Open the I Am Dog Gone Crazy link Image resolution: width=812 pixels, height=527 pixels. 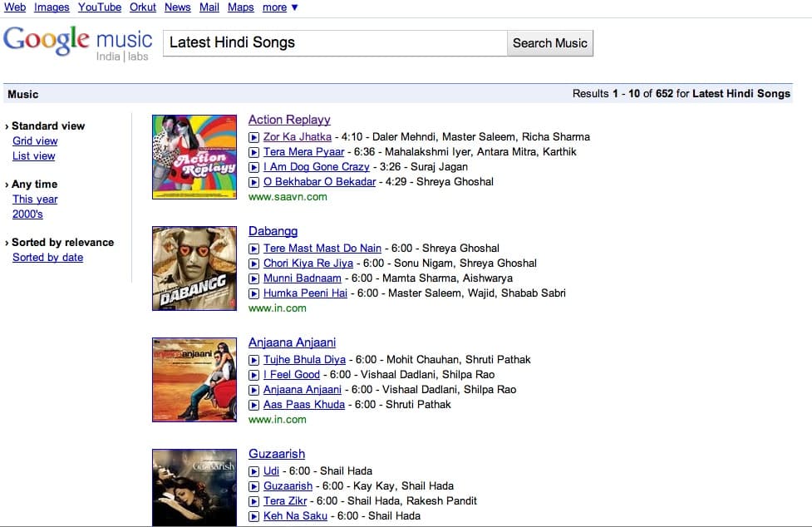pyautogui.click(x=317, y=167)
